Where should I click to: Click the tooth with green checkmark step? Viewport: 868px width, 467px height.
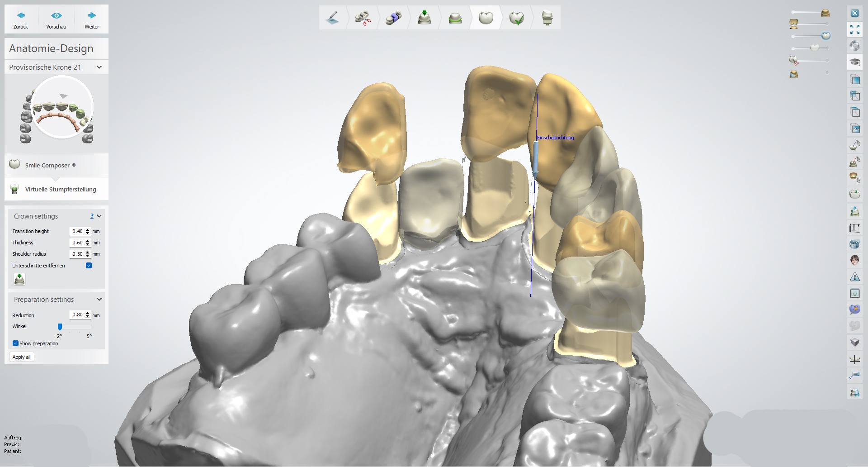516,18
